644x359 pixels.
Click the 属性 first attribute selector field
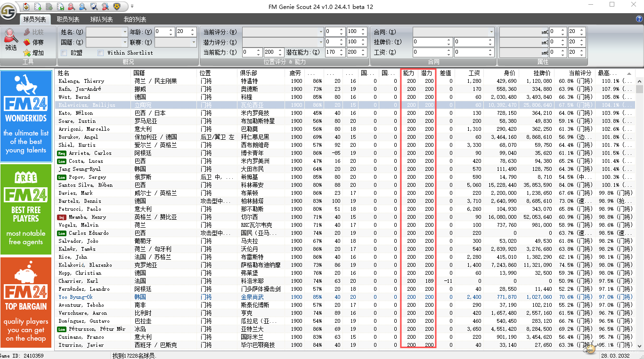(x=524, y=32)
